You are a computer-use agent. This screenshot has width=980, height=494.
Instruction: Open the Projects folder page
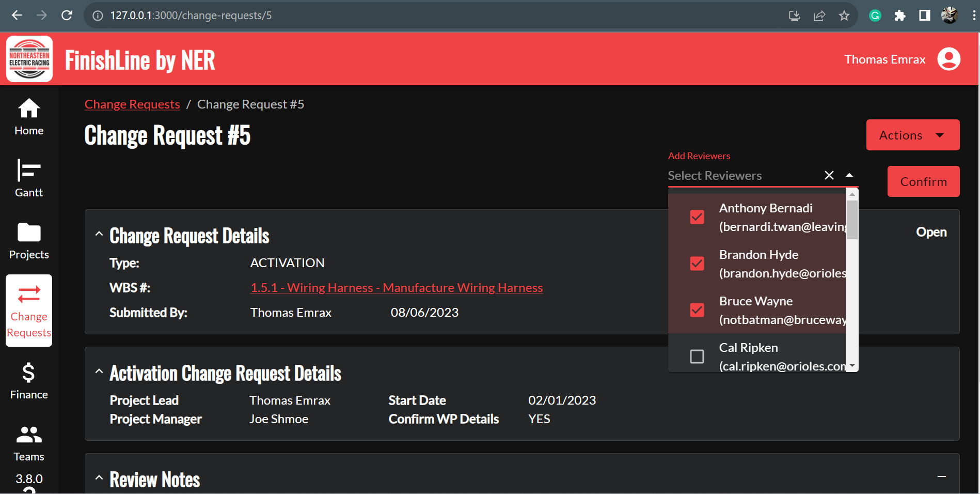tap(29, 241)
